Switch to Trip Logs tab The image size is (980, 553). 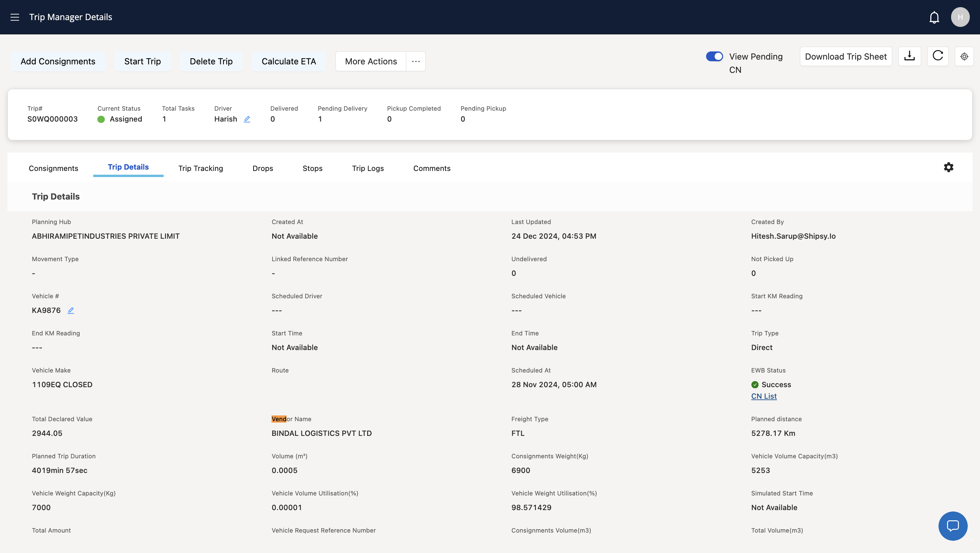click(368, 168)
